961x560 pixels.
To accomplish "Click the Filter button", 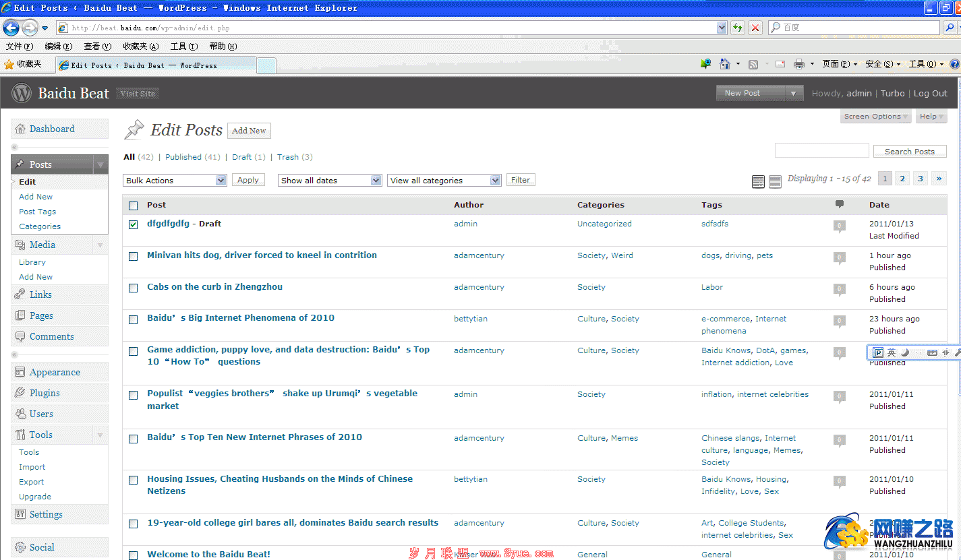I will [x=521, y=180].
